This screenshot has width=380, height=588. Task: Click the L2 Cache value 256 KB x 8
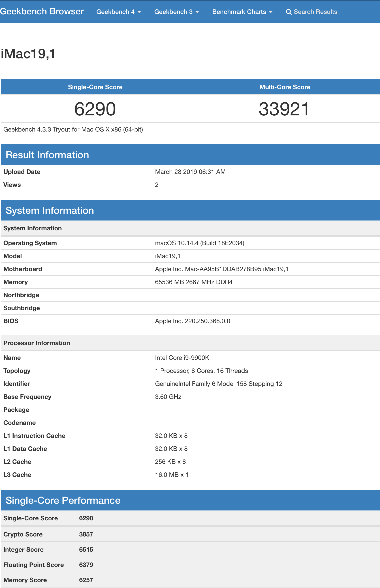(x=171, y=462)
